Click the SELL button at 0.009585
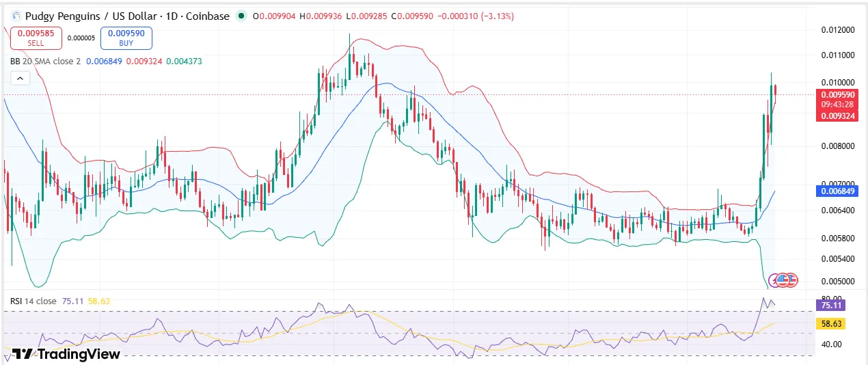Viewport: 868px width, 365px height. pyautogui.click(x=36, y=38)
